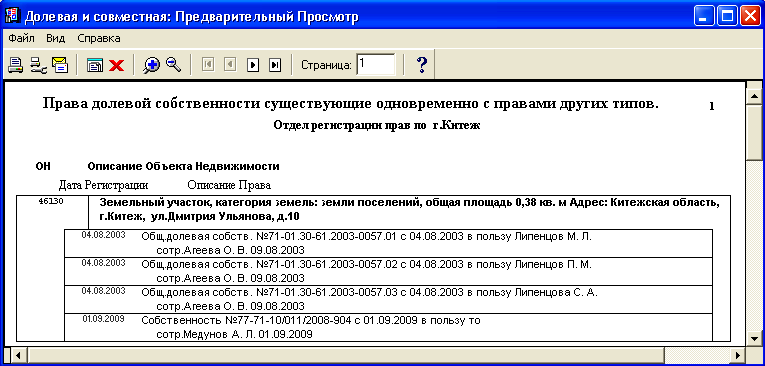Click the Страница page number field
Image resolution: width=765 pixels, height=366 pixels.
pyautogui.click(x=376, y=64)
